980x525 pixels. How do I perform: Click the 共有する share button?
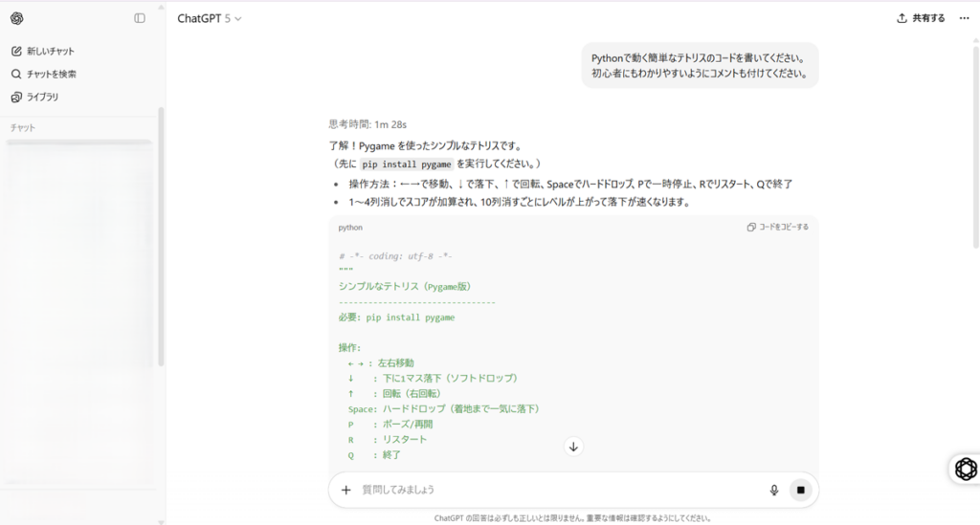(921, 18)
